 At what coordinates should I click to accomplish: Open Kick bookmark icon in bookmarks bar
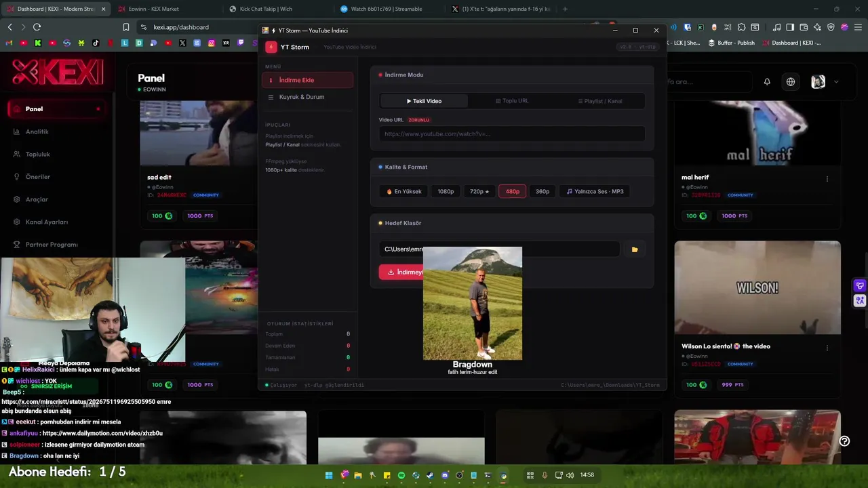point(38,43)
